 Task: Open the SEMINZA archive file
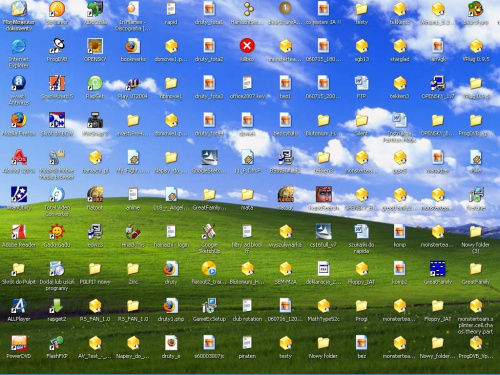pos(285,268)
